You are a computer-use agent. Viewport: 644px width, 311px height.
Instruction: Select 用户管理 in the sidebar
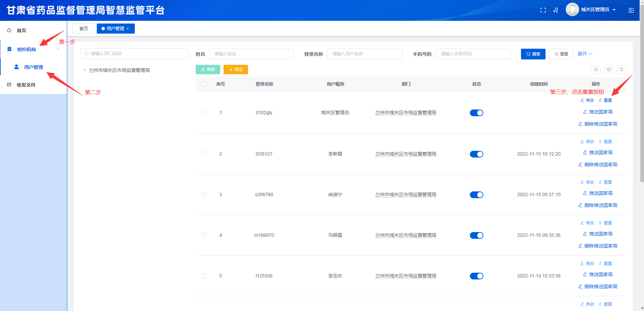click(33, 67)
